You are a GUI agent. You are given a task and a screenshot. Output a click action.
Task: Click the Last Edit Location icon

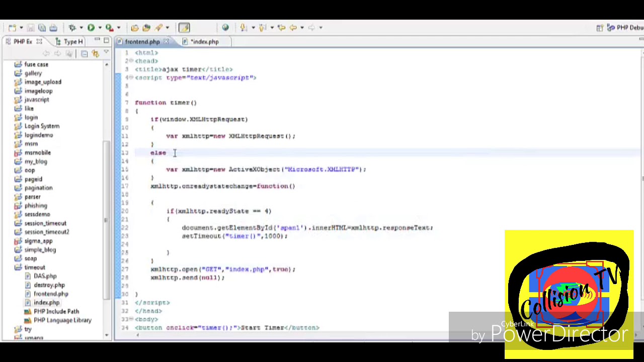tap(281, 28)
